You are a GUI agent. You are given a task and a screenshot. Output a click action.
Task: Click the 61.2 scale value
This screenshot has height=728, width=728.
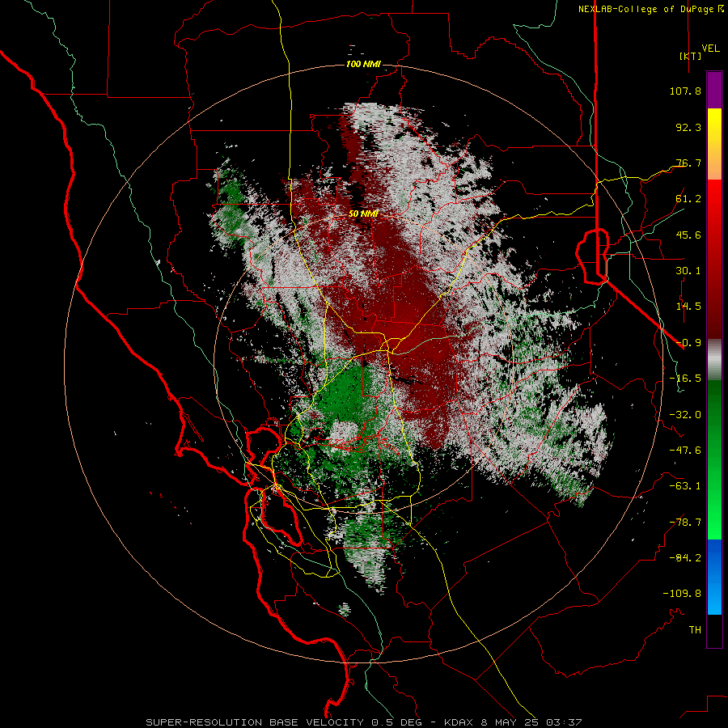pyautogui.click(x=688, y=199)
